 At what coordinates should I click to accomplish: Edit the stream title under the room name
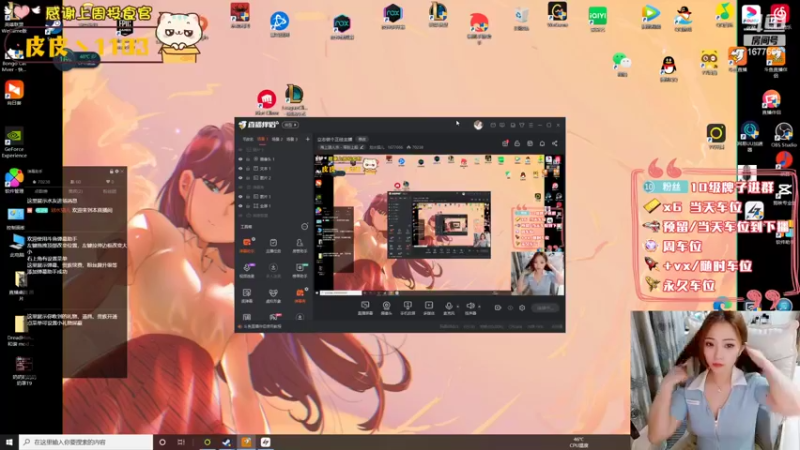tap(341, 147)
